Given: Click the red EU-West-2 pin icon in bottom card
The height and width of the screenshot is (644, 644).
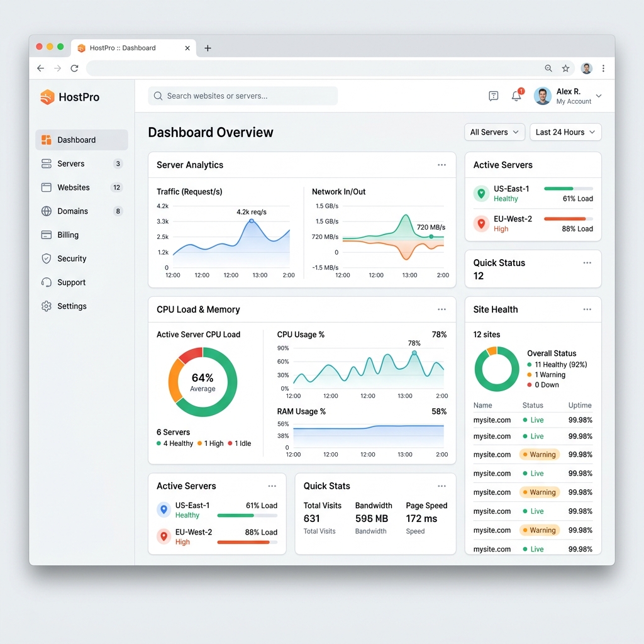Looking at the screenshot, I should pyautogui.click(x=164, y=536).
